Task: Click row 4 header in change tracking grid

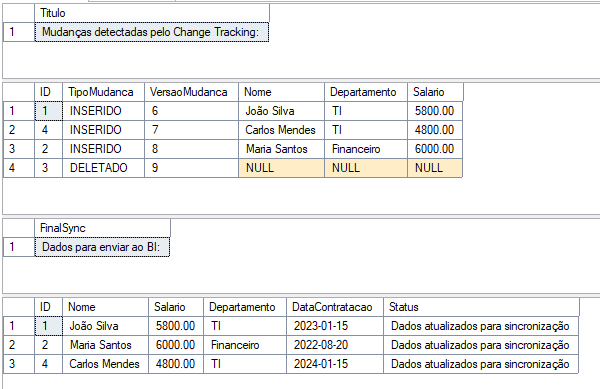Action: pos(19,168)
